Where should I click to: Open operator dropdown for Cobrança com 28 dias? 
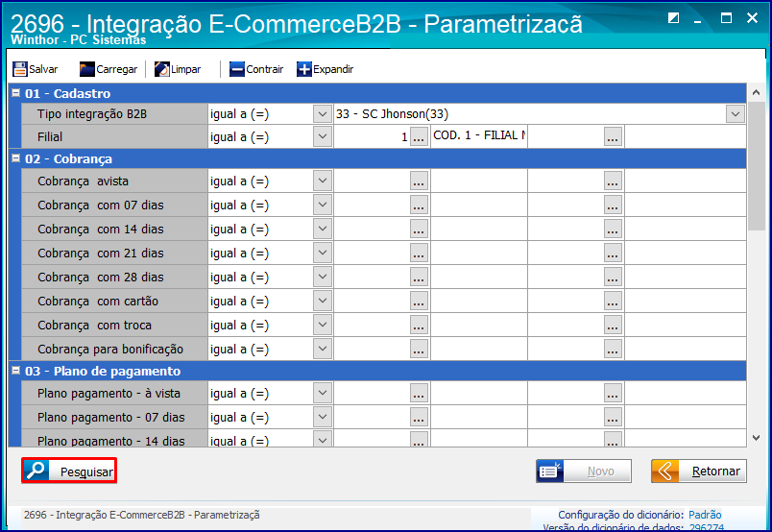click(323, 277)
